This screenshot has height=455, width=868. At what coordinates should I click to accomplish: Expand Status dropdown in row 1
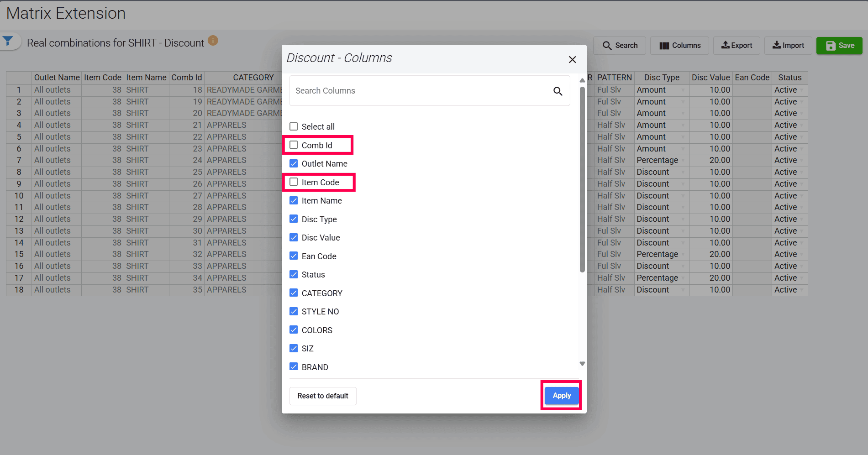tap(801, 90)
